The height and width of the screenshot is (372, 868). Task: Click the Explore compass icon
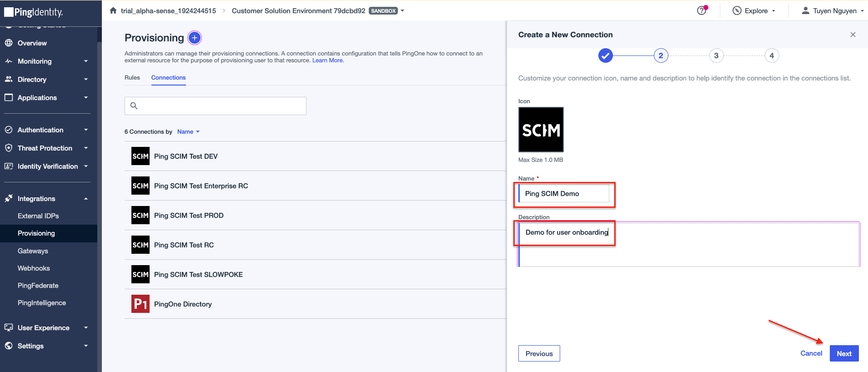(x=737, y=10)
